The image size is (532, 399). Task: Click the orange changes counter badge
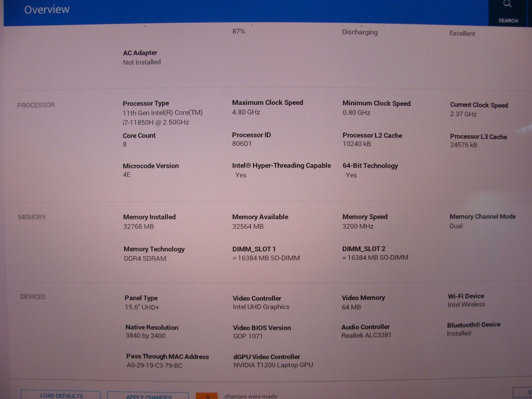[207, 396]
